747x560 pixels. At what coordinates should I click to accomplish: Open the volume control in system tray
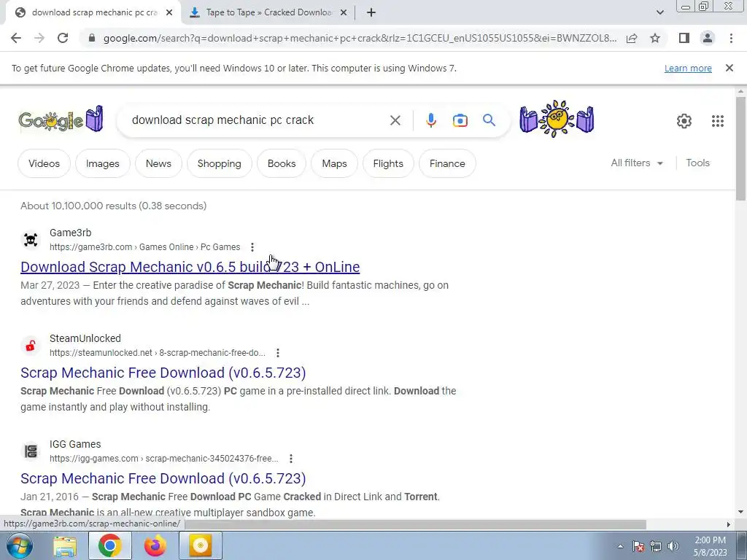pyautogui.click(x=673, y=547)
